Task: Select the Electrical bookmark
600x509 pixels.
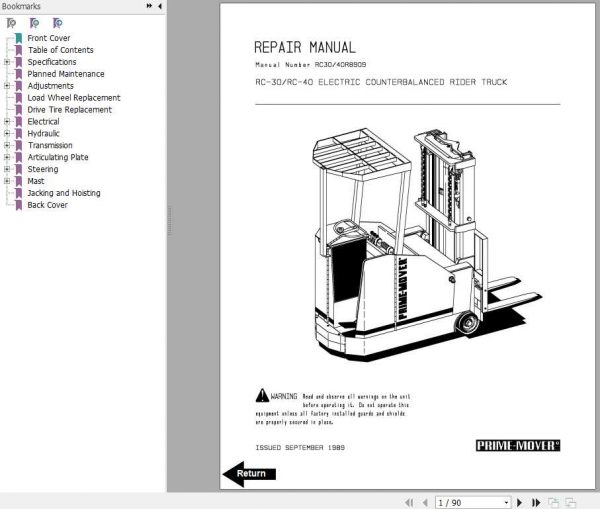Action: tap(43, 121)
